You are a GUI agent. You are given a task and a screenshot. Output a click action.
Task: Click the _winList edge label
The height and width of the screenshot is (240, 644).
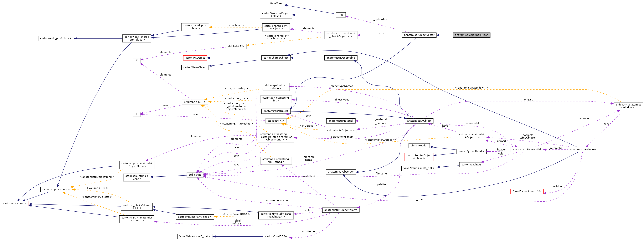point(528,100)
